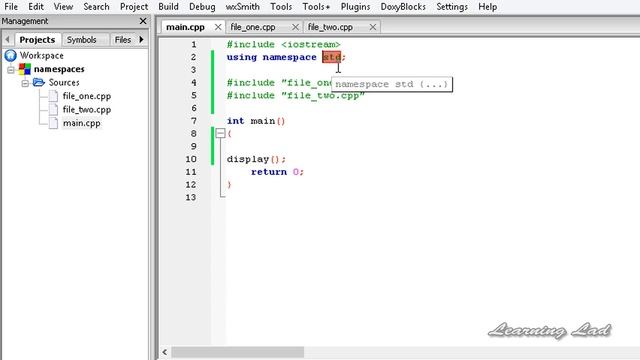Open the Plugins menu
The height and width of the screenshot is (360, 640).
pos(356,7)
